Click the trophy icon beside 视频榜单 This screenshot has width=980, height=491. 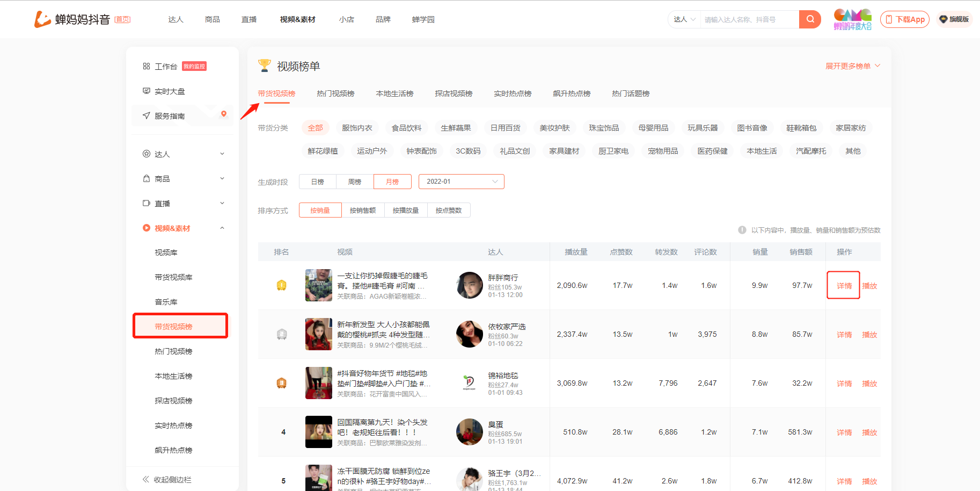coord(265,66)
